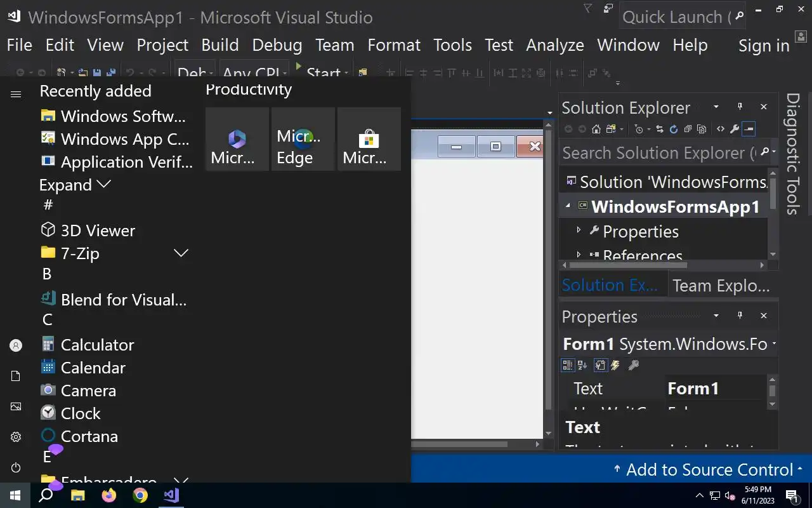Open Camera app in Start menu

(114, 391)
